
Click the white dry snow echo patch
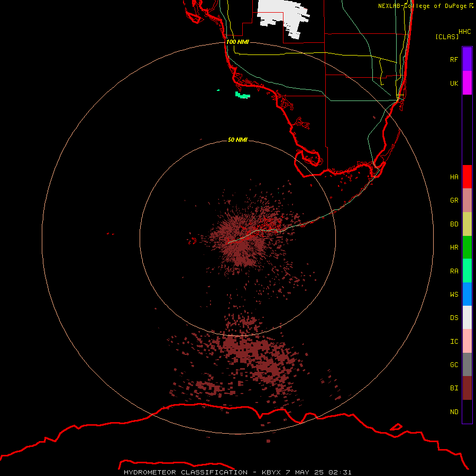(283, 17)
